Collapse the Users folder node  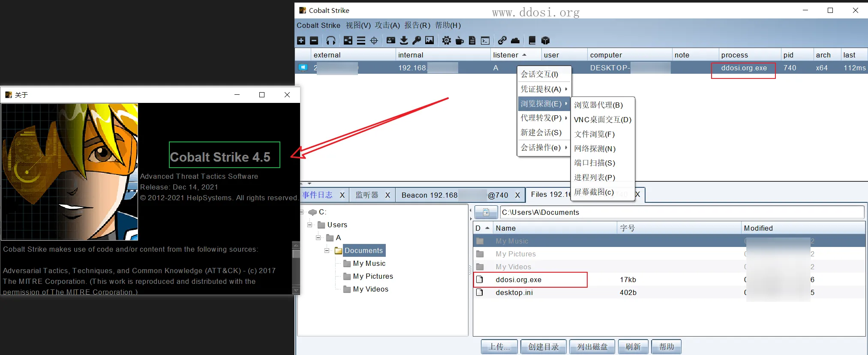(x=309, y=225)
